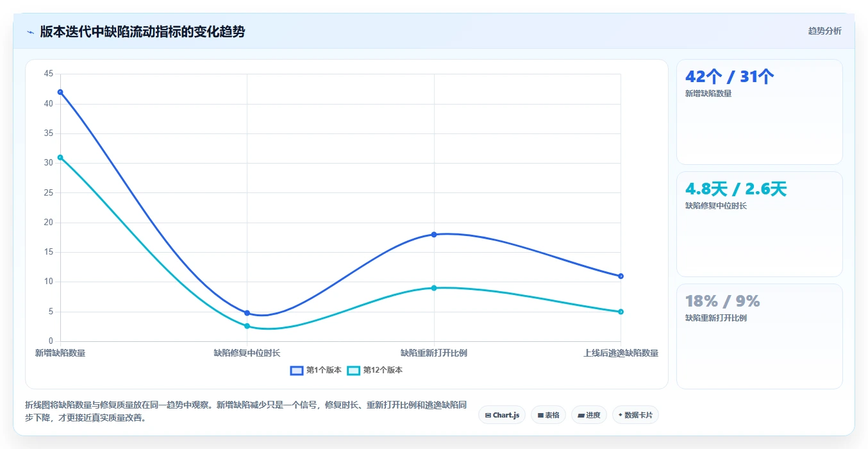Click blue point at 上线后逃逸缺陷数量
The height and width of the screenshot is (449, 868).
[621, 276]
